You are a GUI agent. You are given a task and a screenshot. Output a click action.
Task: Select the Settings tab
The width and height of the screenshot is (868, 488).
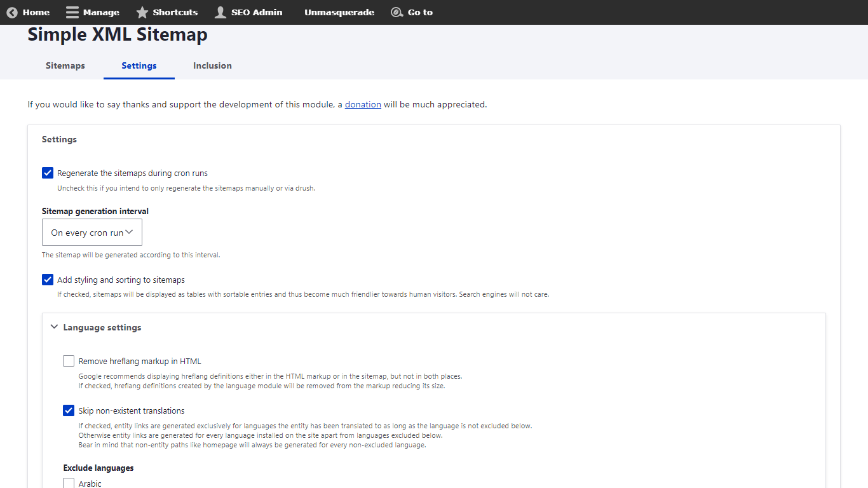point(139,65)
